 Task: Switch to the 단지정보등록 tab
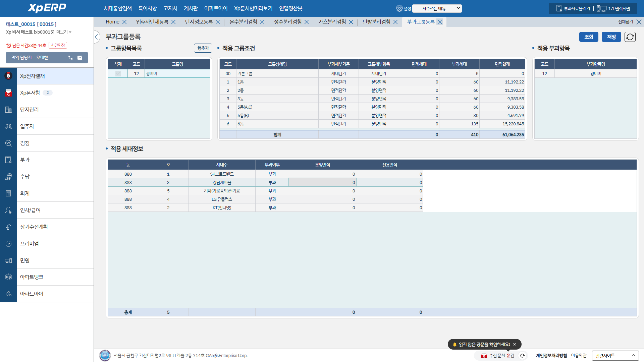[199, 22]
